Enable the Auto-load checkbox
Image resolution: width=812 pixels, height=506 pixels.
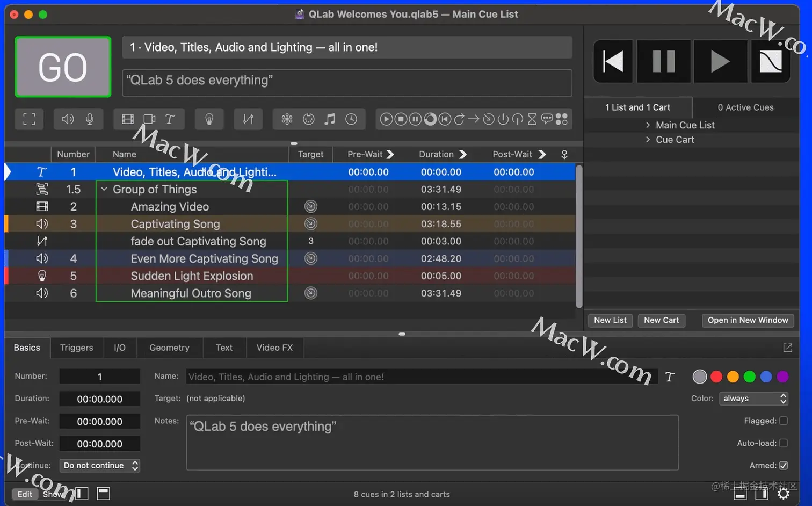click(784, 443)
